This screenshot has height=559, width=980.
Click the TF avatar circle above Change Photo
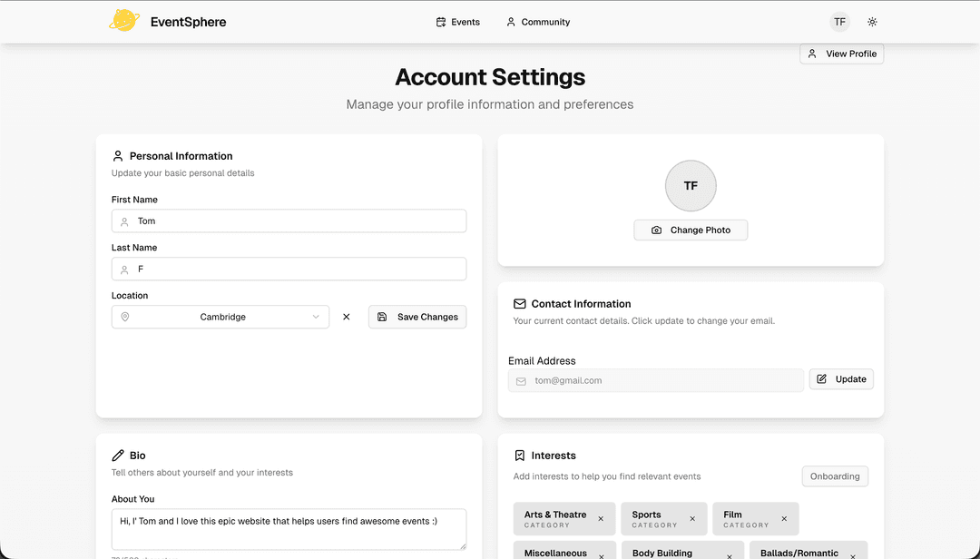pos(691,185)
